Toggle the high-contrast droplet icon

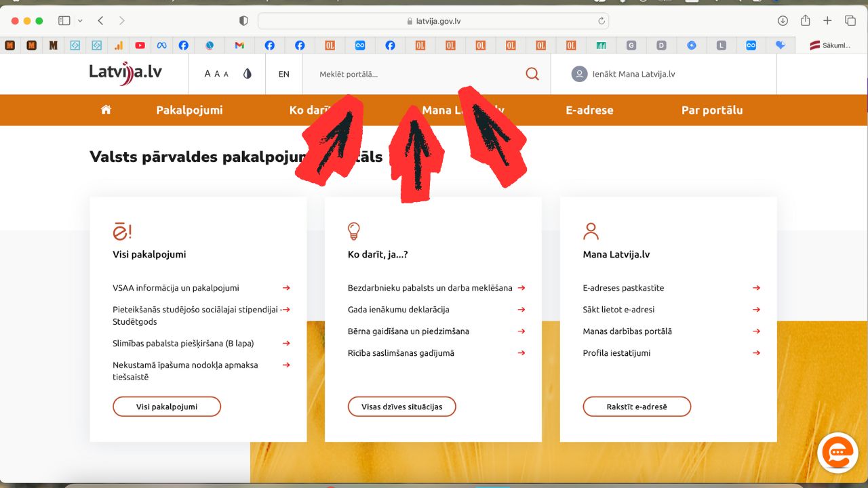248,74
